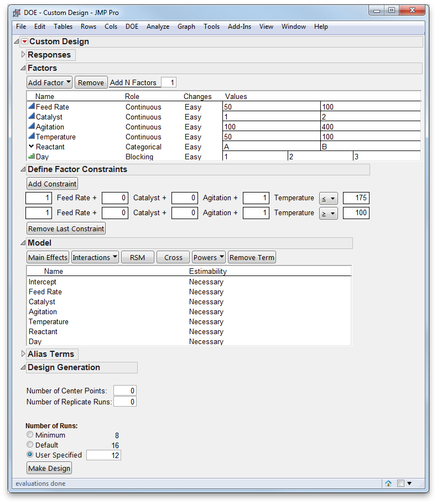Image resolution: width=437 pixels, height=504 pixels.
Task: Open the Add-Ins menu
Action: tap(240, 27)
